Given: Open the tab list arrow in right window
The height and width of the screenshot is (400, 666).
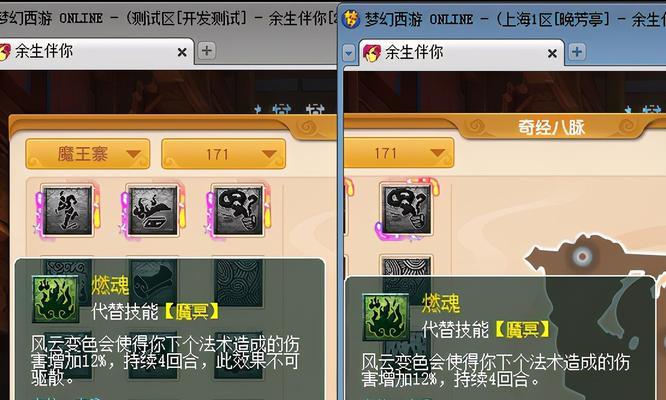Looking at the screenshot, I should coord(349,53).
